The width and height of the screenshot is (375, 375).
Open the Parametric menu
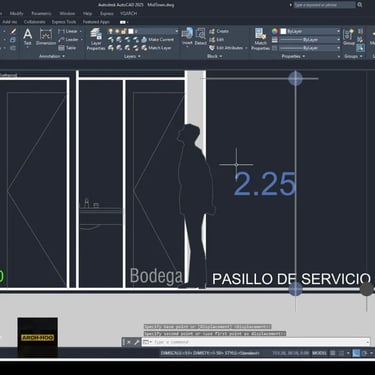(x=41, y=13)
